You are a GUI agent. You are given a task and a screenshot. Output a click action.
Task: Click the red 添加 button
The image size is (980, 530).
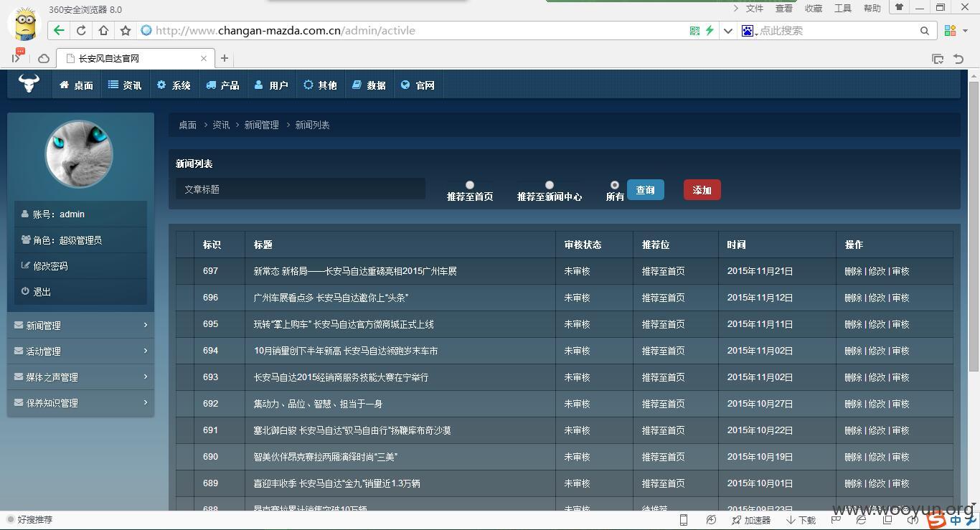(x=702, y=190)
